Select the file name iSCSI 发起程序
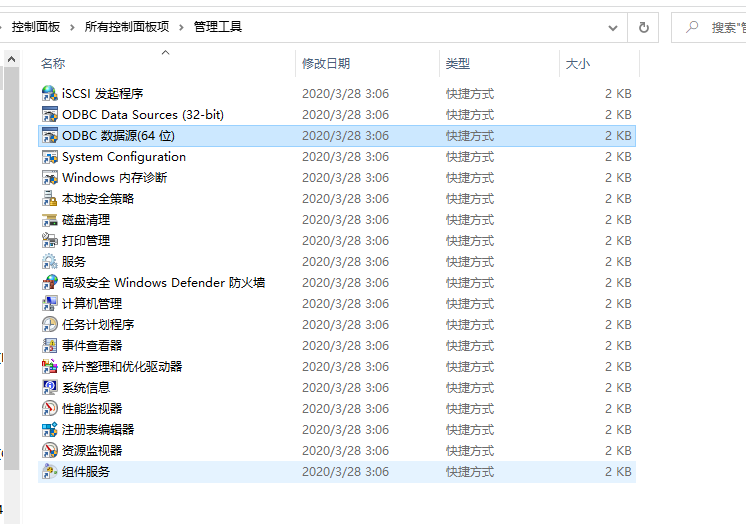This screenshot has height=524, width=746. click(102, 94)
